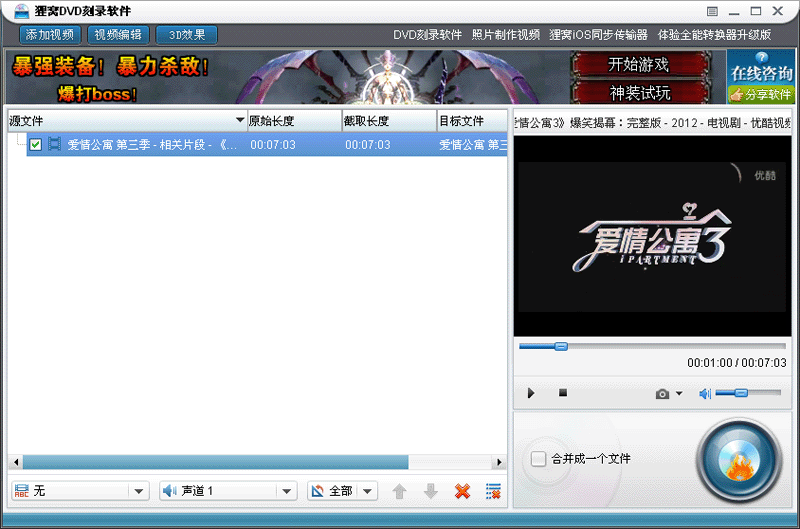Screen dimensions: 800x529
Task: Open the 狸窝iOS同步传输器 link
Action: [598, 35]
